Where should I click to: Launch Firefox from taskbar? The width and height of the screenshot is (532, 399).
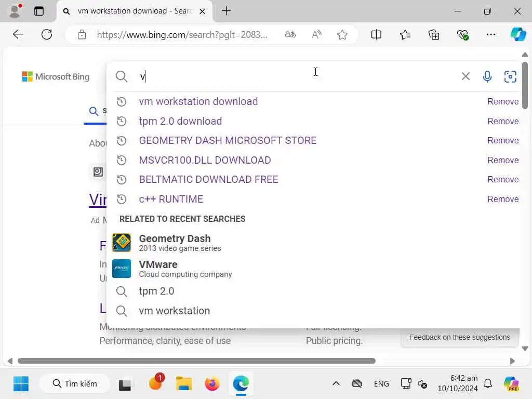tap(212, 384)
